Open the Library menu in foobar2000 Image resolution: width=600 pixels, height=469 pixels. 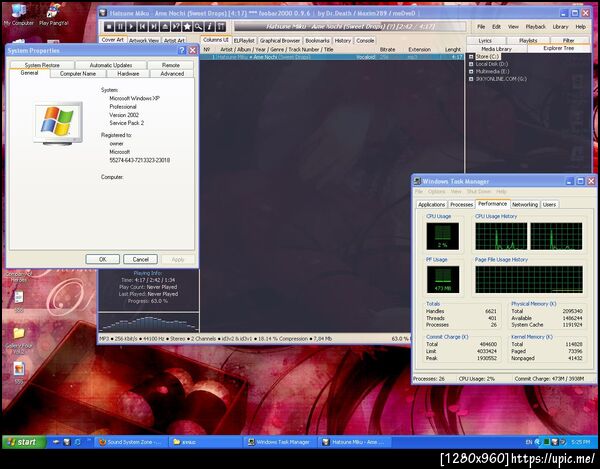(560, 27)
